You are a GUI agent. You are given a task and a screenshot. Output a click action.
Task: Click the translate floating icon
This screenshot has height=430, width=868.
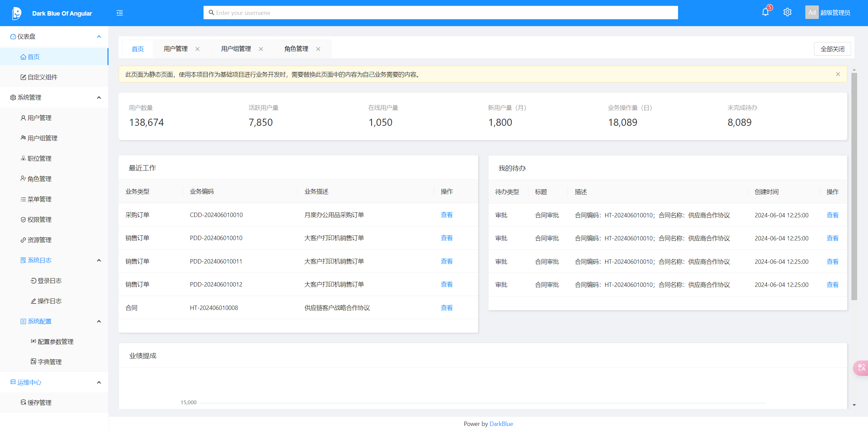[861, 368]
